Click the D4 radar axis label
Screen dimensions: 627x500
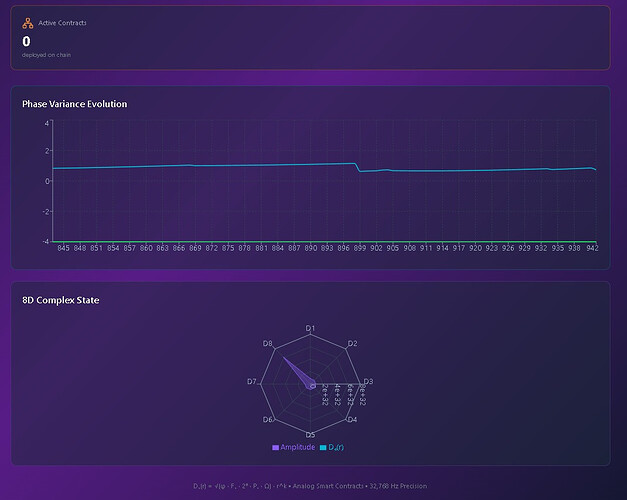(352, 420)
